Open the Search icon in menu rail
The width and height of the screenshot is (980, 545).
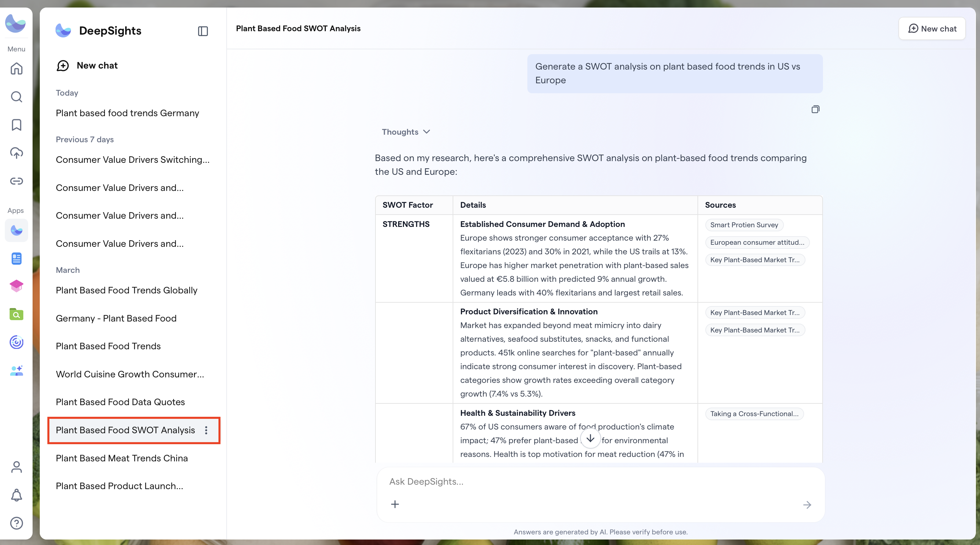click(16, 97)
